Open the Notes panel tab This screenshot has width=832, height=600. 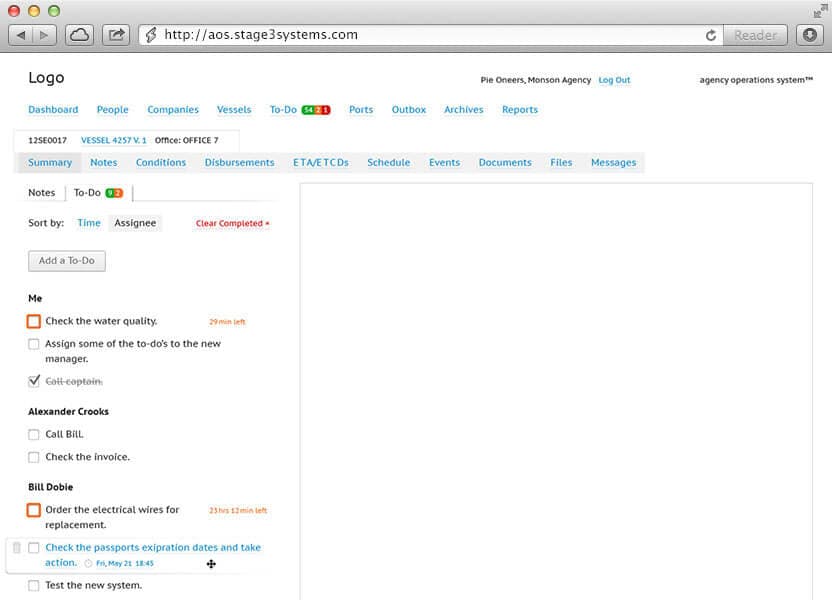pos(41,192)
